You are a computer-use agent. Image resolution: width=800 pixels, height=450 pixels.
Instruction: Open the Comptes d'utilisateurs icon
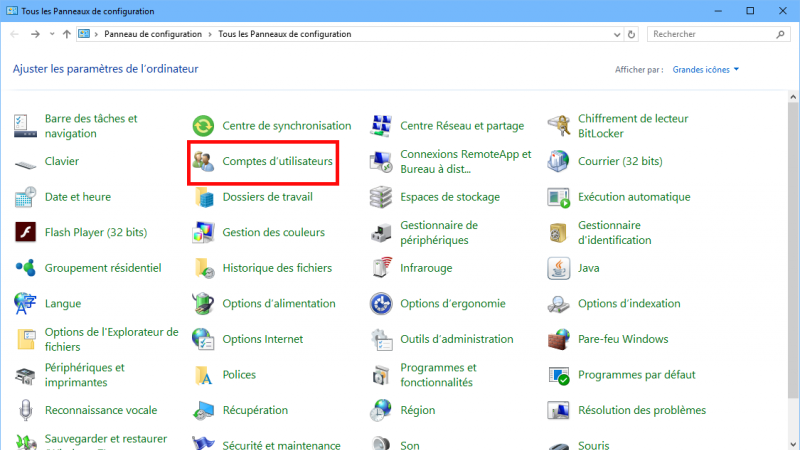point(204,161)
